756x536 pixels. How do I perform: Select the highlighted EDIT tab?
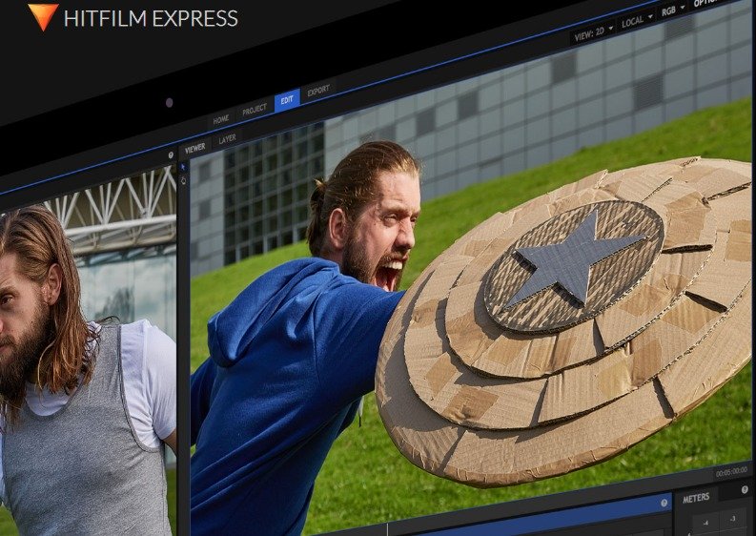tap(287, 100)
